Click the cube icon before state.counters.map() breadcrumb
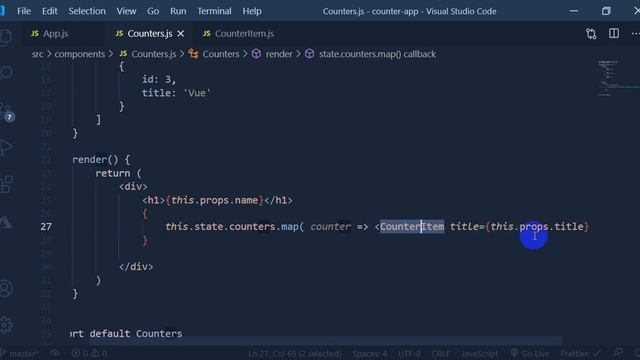Viewport: 640px width, 360px height. click(309, 54)
